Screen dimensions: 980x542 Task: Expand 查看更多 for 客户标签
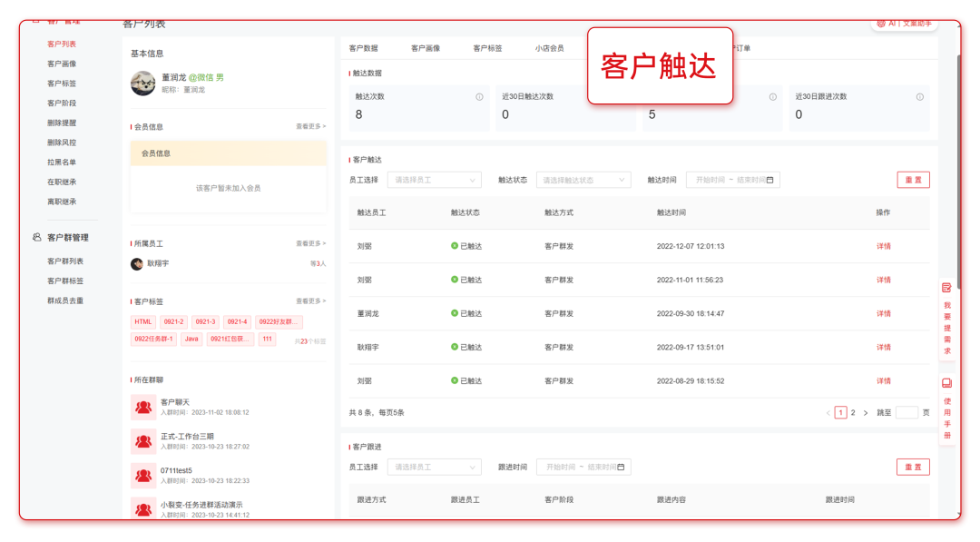point(310,301)
